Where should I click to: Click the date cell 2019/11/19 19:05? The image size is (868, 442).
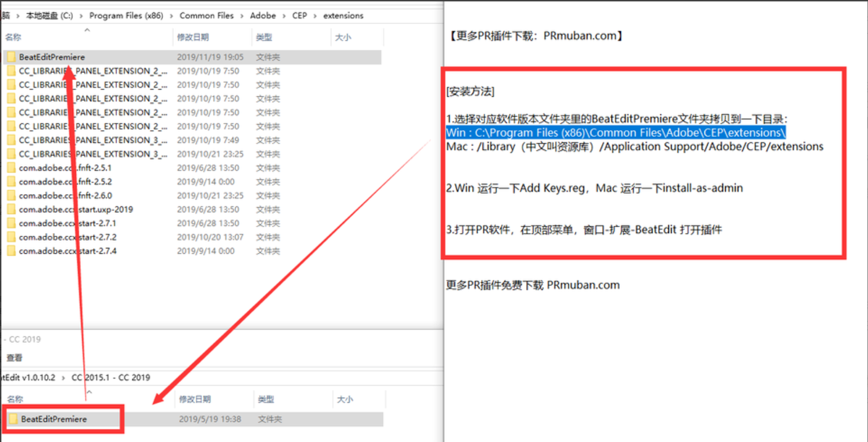(210, 57)
